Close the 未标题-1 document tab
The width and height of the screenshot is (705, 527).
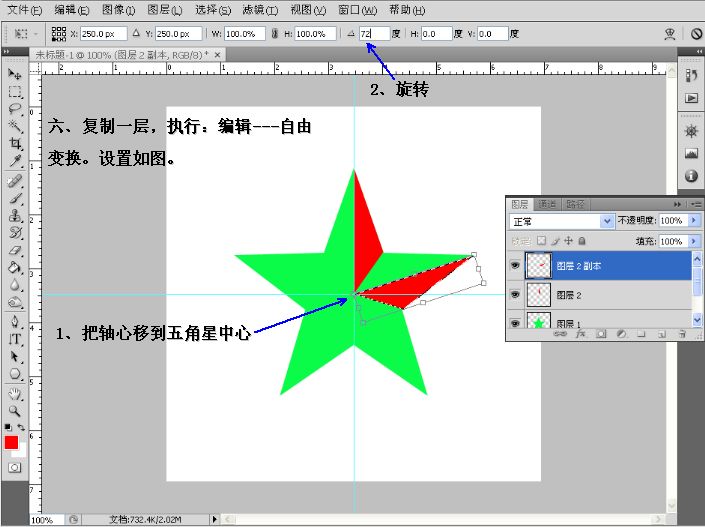217,55
